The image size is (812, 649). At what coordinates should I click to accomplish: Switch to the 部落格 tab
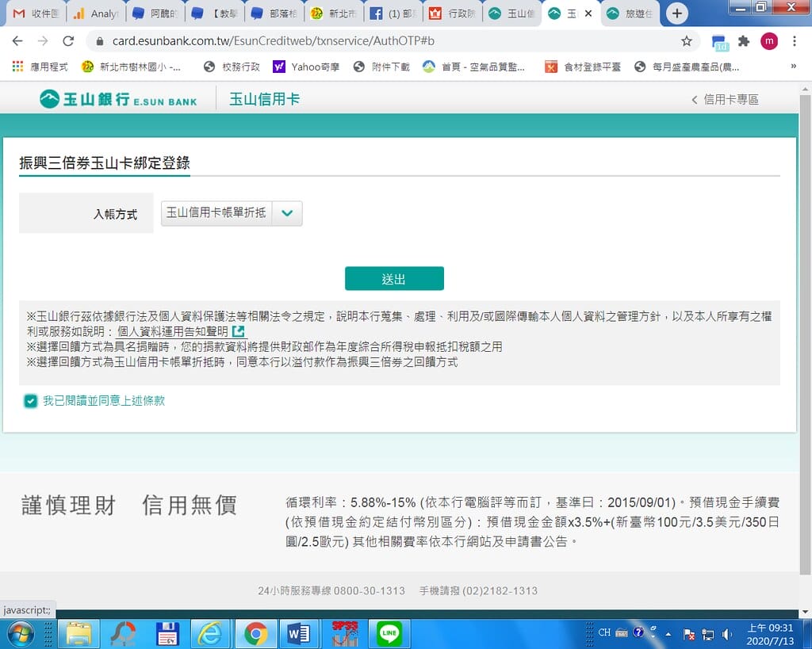(x=275, y=13)
